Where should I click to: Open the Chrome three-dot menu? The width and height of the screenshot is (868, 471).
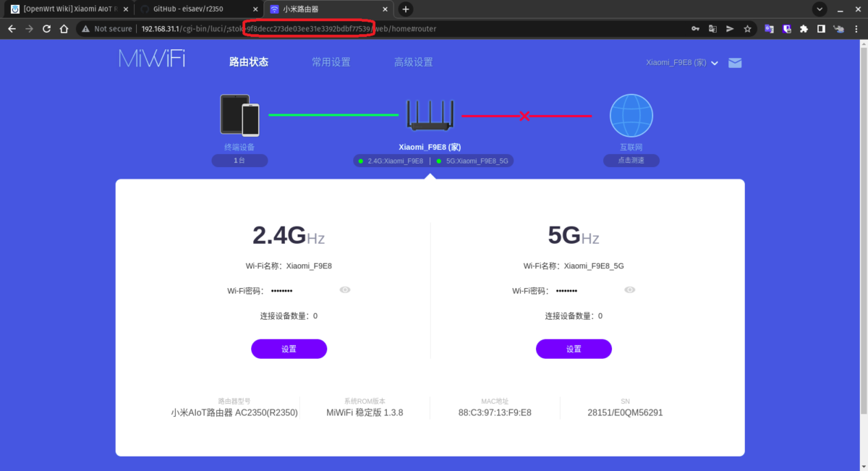point(857,29)
